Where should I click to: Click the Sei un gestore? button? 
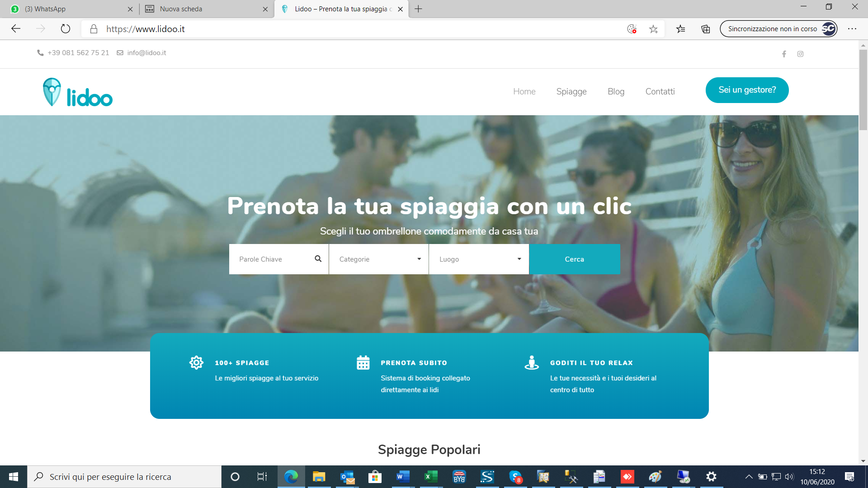(x=747, y=90)
